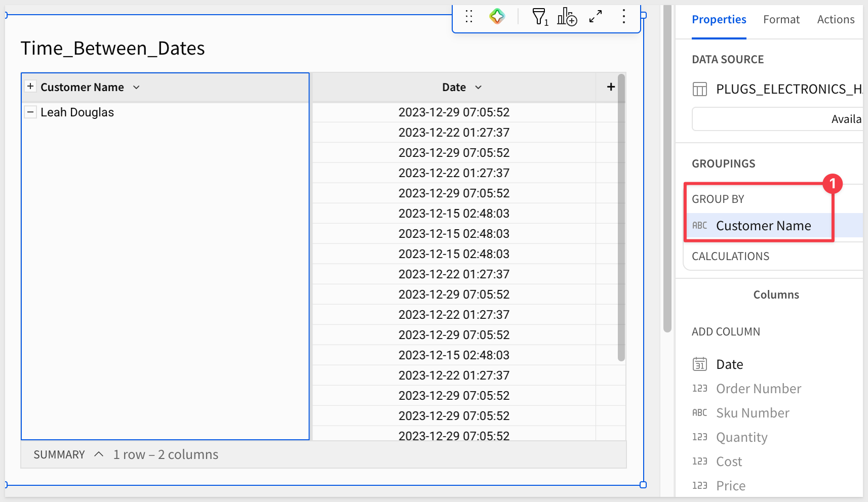868x502 pixels.
Task: Open the Date column header dropdown
Action: 479,88
